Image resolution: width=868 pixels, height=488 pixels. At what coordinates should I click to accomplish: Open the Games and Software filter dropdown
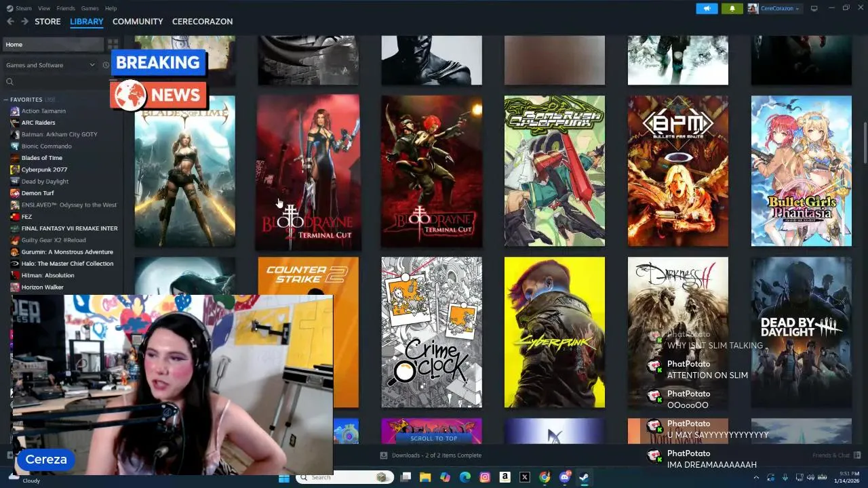[x=51, y=65]
